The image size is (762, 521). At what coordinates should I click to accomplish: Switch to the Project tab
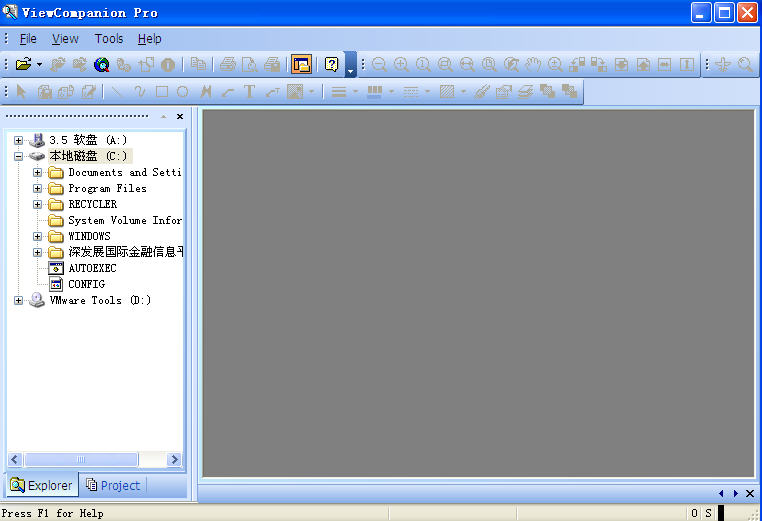click(x=113, y=485)
